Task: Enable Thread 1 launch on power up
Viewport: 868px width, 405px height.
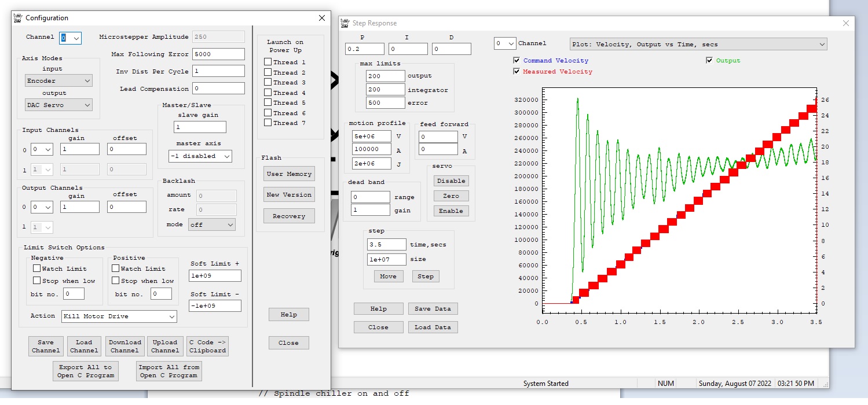Action: 268,62
